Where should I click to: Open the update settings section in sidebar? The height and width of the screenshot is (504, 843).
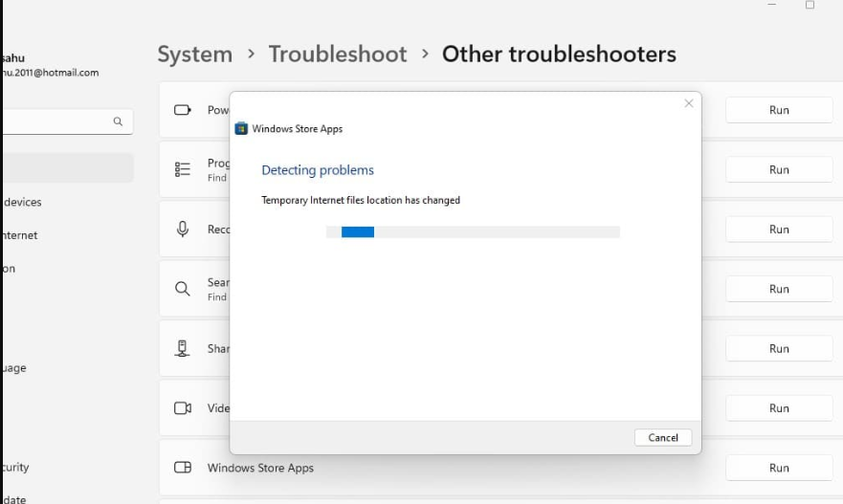pyautogui.click(x=14, y=499)
